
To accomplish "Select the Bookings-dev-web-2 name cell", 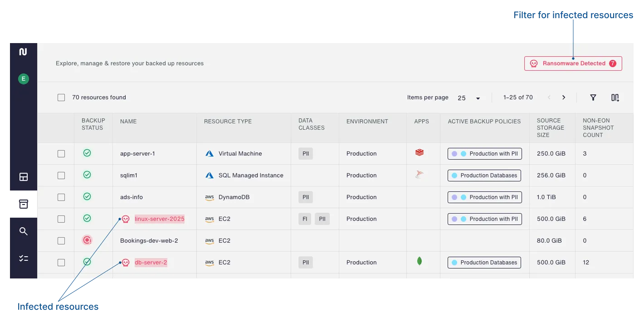I will [x=149, y=241].
